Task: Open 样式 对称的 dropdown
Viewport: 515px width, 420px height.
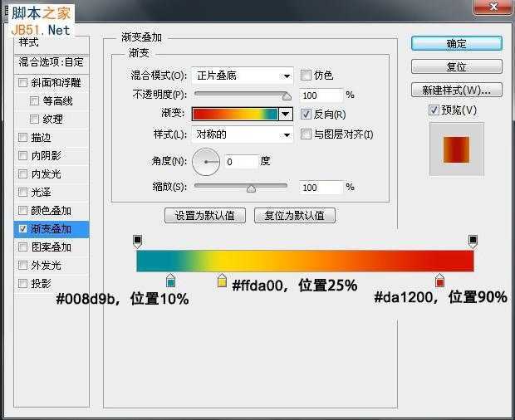Action: (x=243, y=134)
